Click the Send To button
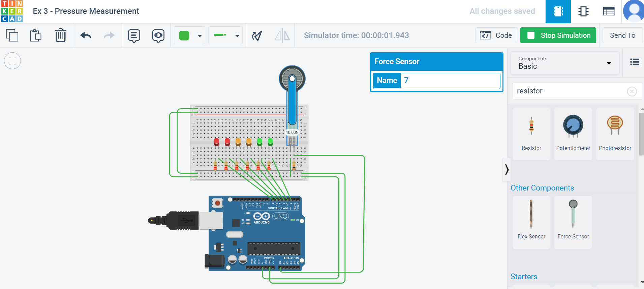 click(622, 35)
